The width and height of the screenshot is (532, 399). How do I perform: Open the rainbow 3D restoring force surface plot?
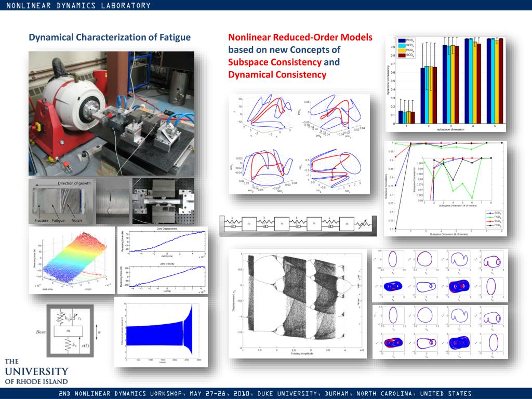click(72, 260)
